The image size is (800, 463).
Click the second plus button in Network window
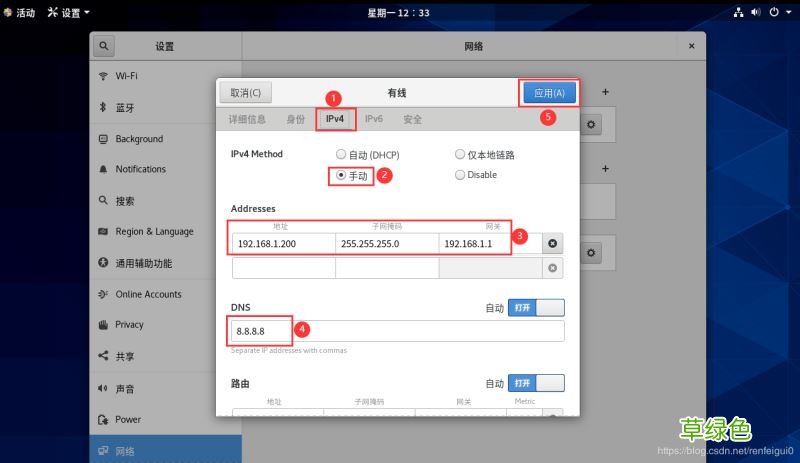pos(605,168)
